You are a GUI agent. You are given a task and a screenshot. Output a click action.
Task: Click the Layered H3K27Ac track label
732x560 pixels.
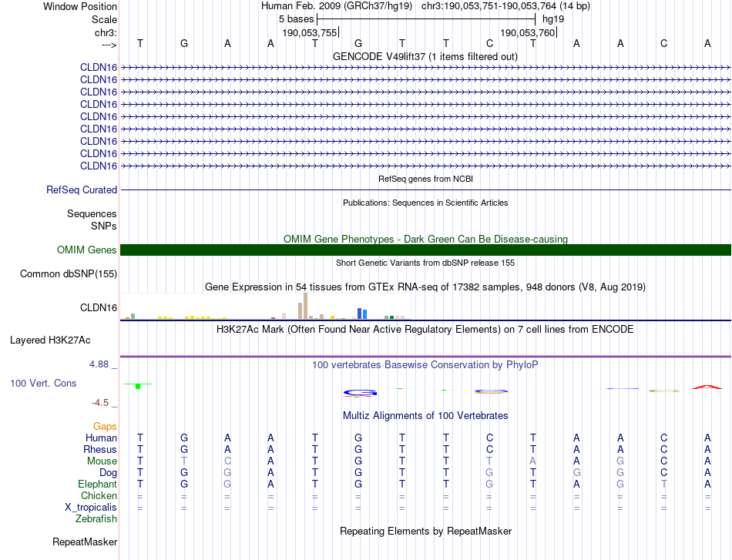[x=50, y=340]
